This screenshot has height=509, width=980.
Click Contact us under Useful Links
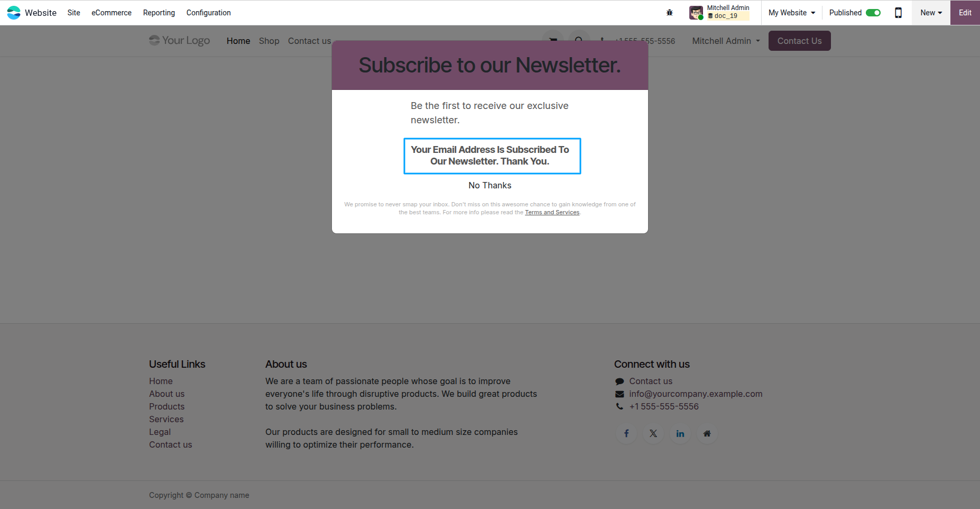[170, 444]
